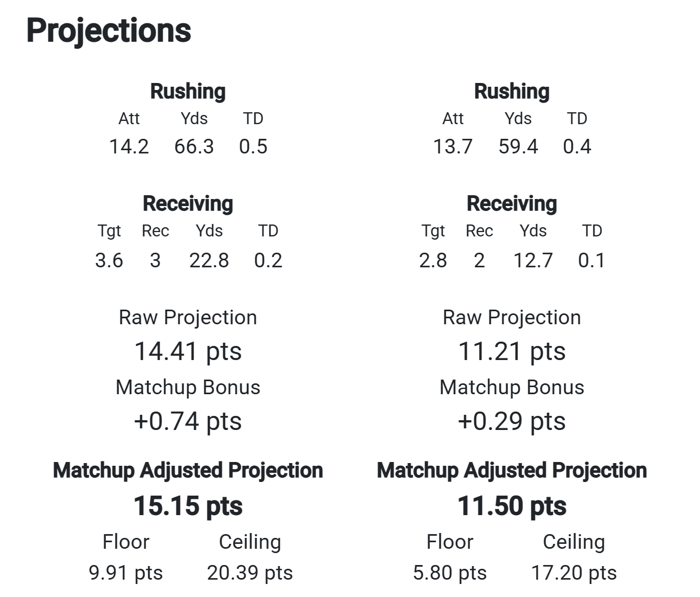700x597 pixels.
Task: Click rushing yards value 59.4
Action: pos(518,146)
